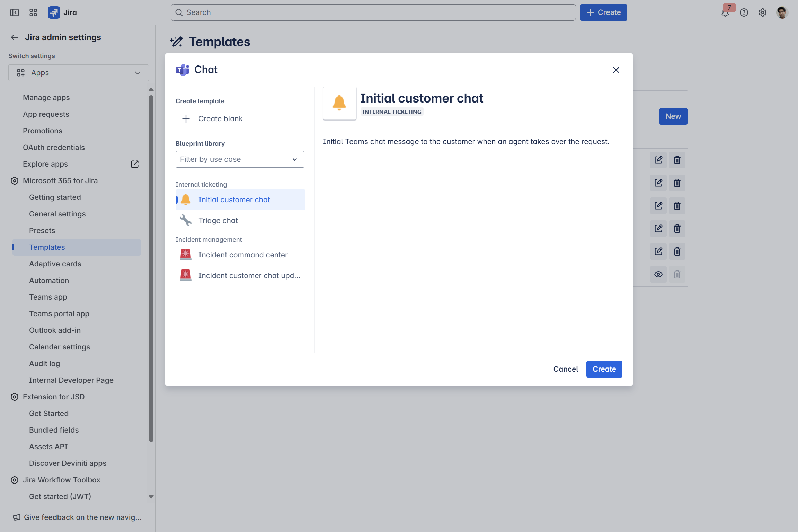Screen dimensions: 798x532
Task: Click in the Search input field
Action: tap(373, 12)
